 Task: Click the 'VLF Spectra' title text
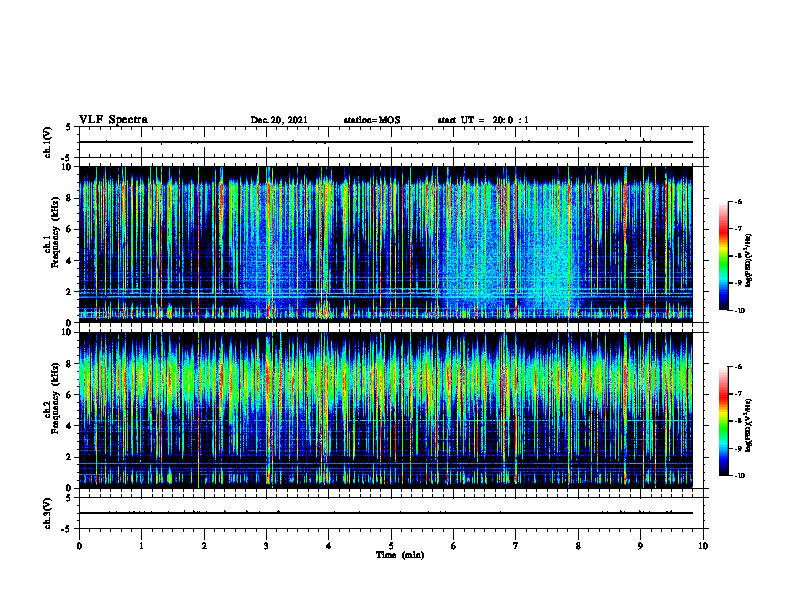coord(113,120)
